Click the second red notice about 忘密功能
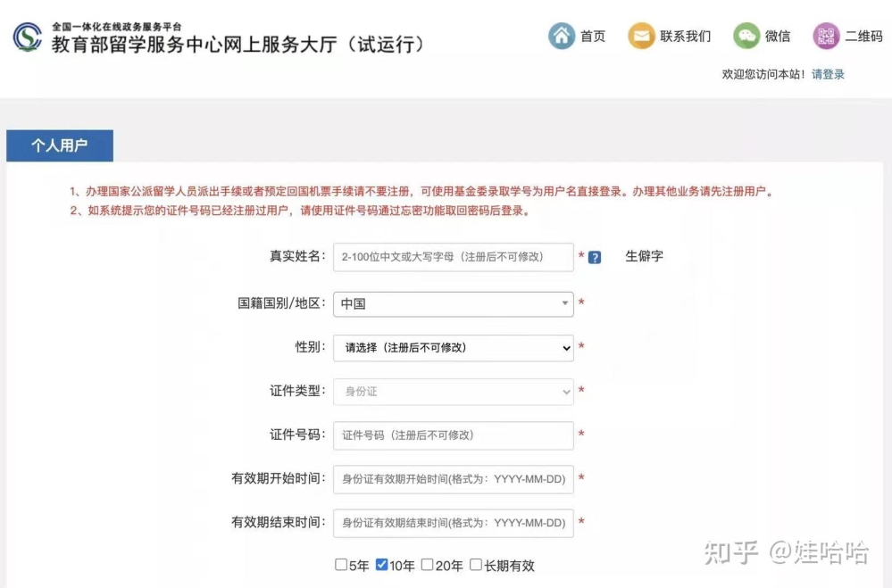 [300, 211]
